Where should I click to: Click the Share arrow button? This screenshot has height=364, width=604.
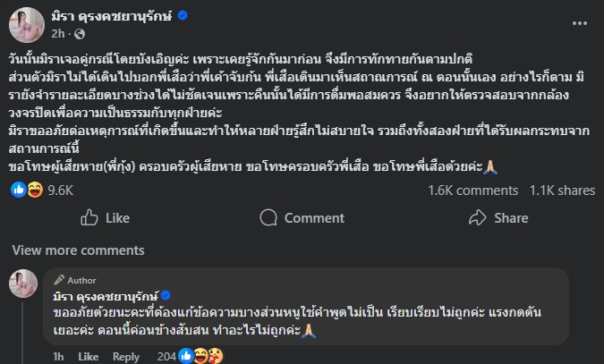click(498, 218)
